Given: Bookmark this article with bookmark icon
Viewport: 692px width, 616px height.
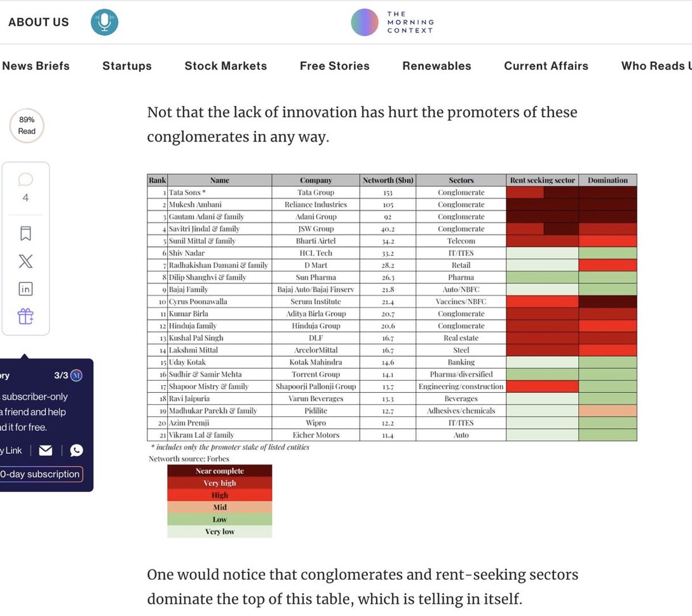Looking at the screenshot, I should point(25,233).
